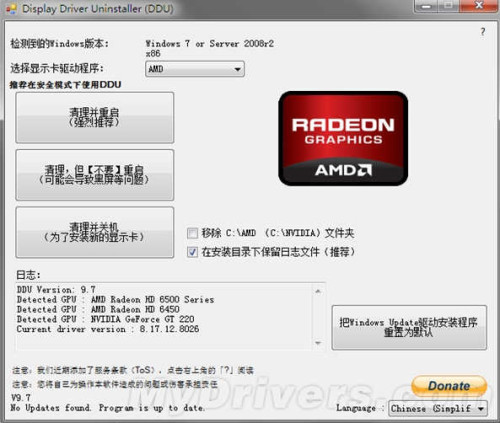This screenshot has height=423, width=500.
Task: Click the 'V9.7' version label
Action: pos(21,398)
